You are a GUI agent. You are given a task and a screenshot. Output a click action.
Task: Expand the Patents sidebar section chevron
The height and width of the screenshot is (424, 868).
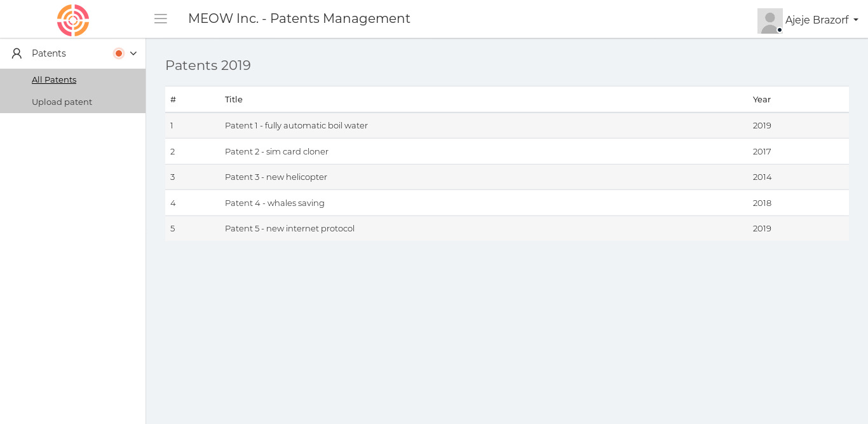point(133,53)
